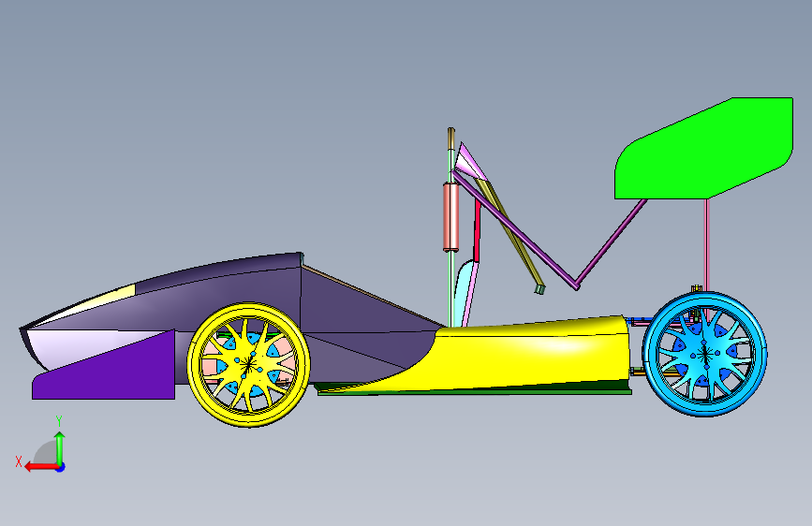Pick the salmon cylinder on the roll hoop
This screenshot has width=812, height=526.
click(451, 217)
